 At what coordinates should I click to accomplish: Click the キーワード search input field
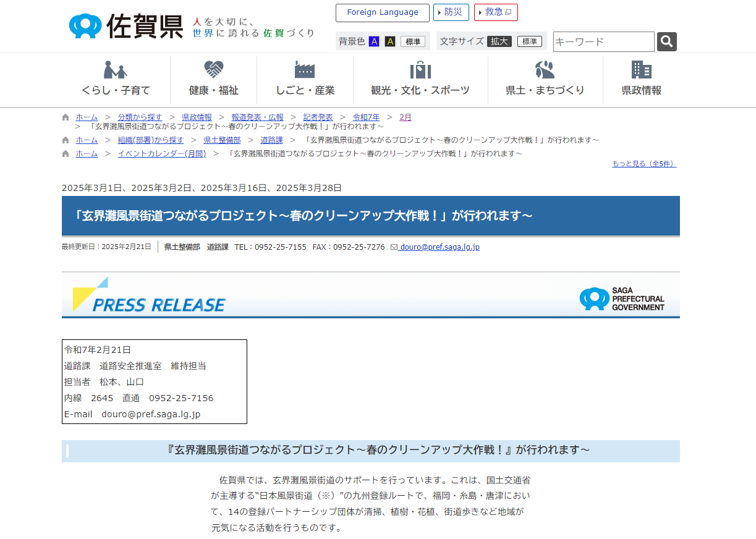pos(603,41)
